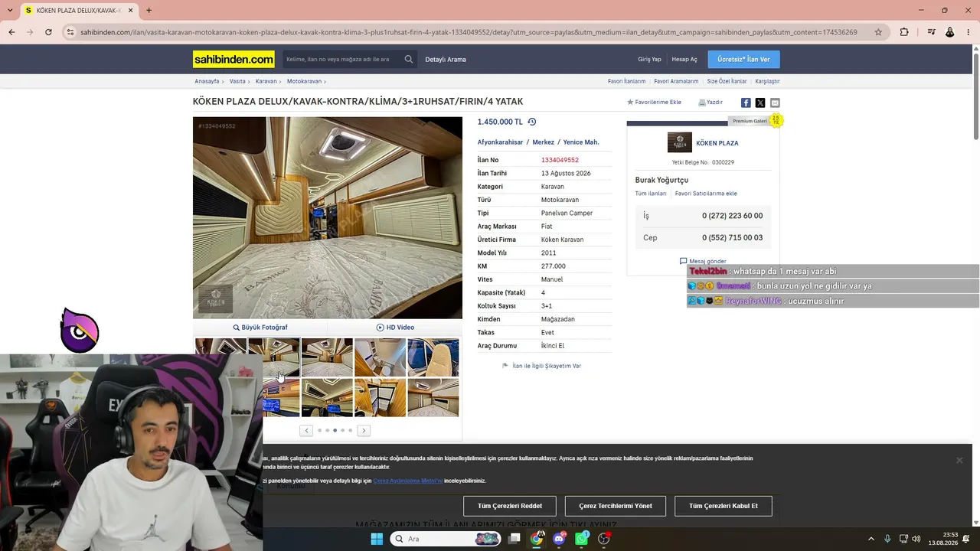Click the search magnifier icon in site header
Viewport: 980px width, 551px height.
click(x=409, y=59)
